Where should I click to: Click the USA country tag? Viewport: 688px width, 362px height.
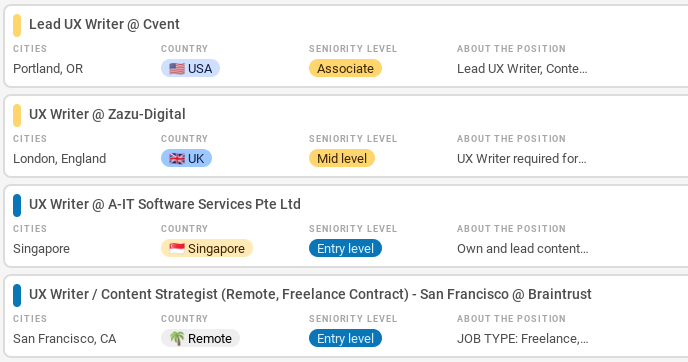(190, 68)
